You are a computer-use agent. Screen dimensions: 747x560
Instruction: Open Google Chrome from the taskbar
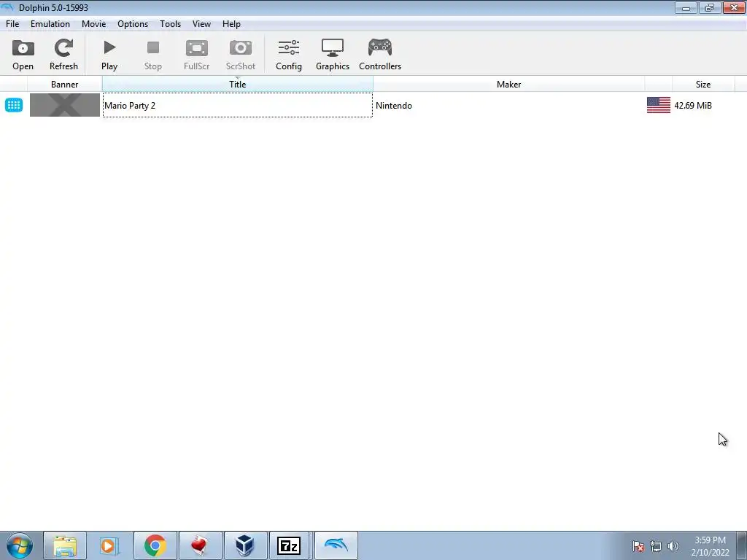pos(155,545)
